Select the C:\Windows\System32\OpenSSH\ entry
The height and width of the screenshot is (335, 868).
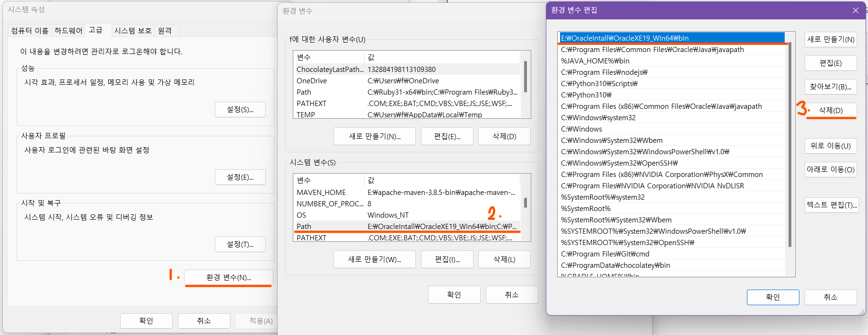(x=672, y=163)
